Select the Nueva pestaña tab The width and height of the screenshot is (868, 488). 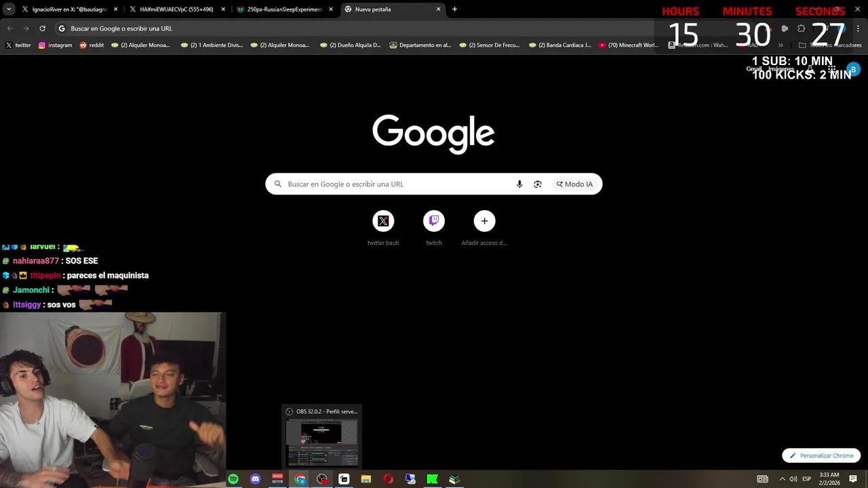tap(392, 9)
